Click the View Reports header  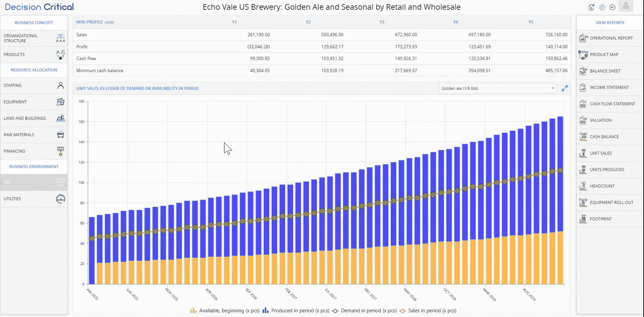click(x=610, y=23)
